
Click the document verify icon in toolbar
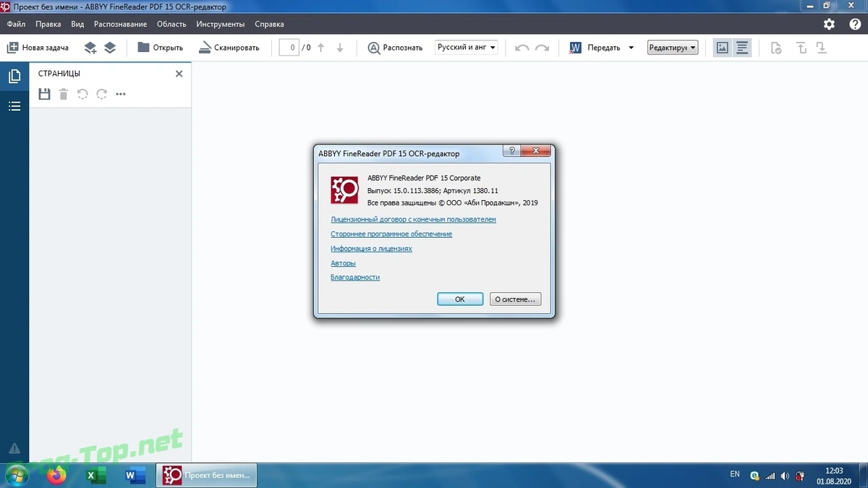[x=776, y=48]
